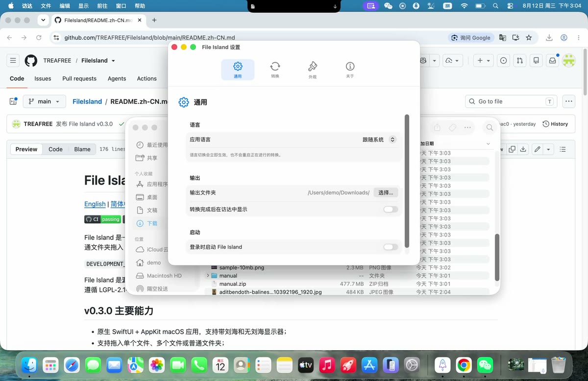Click the File Island settings scrollbar

click(x=407, y=181)
